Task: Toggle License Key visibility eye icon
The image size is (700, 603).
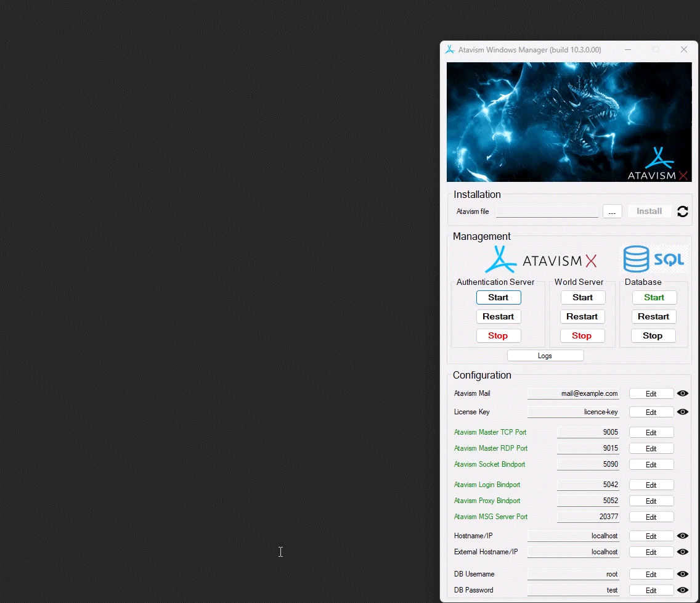Action: [682, 412]
